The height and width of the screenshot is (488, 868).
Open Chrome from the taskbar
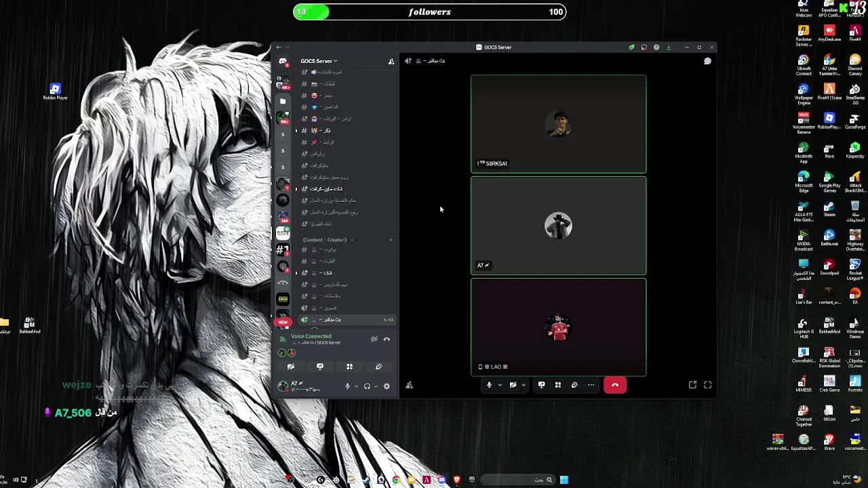pos(396,480)
